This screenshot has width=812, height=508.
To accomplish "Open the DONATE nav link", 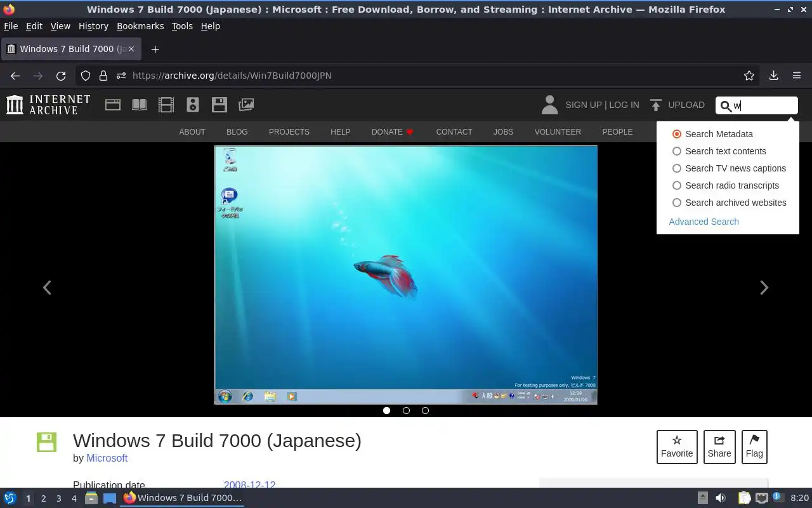I will tap(393, 132).
